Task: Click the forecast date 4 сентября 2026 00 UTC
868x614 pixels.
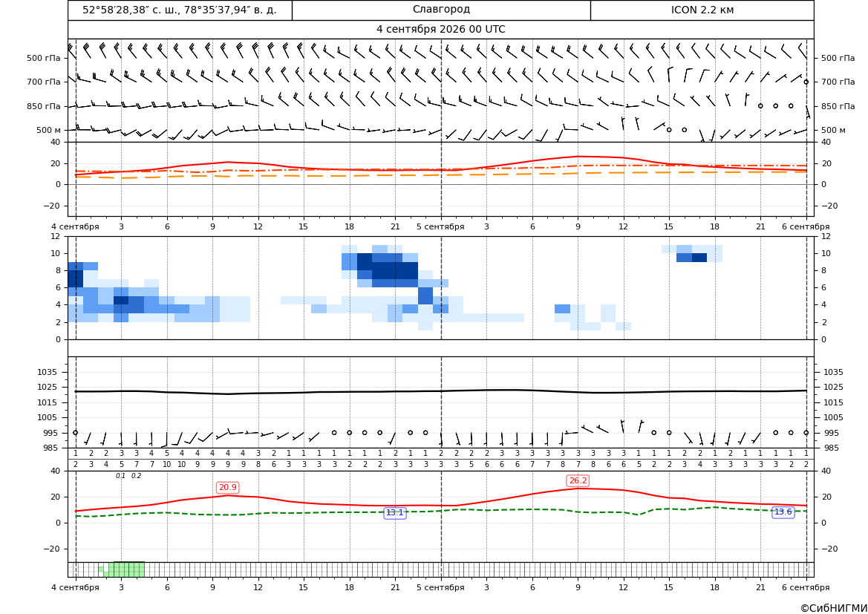Action: (440, 30)
